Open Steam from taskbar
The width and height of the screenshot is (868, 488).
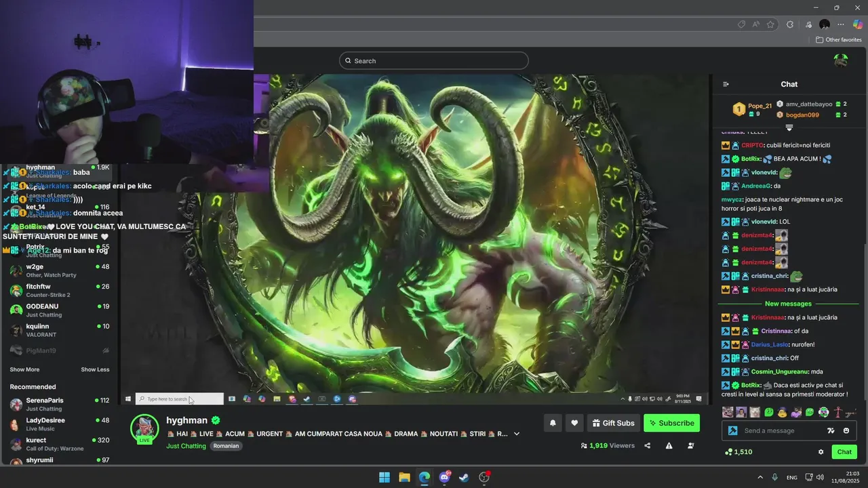tap(464, 477)
